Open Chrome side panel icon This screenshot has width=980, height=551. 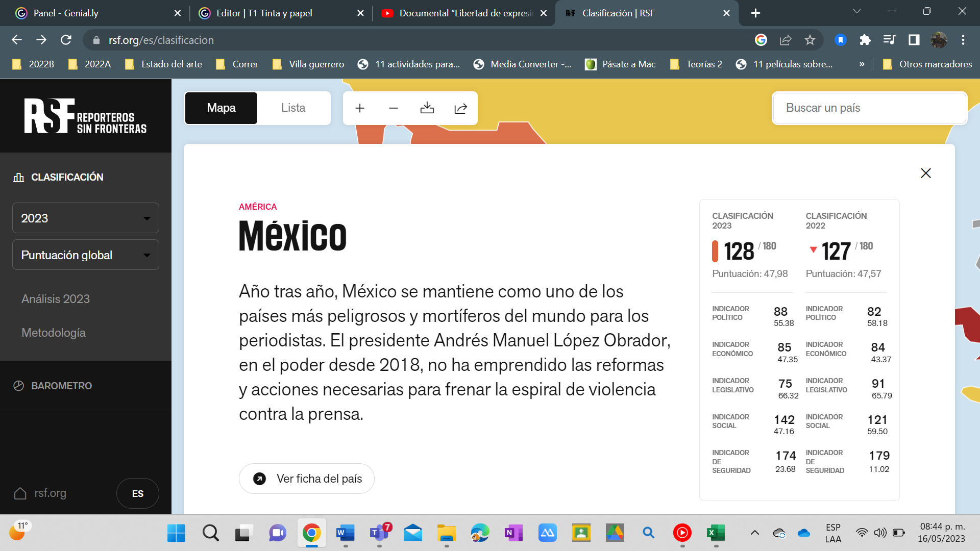click(x=914, y=40)
